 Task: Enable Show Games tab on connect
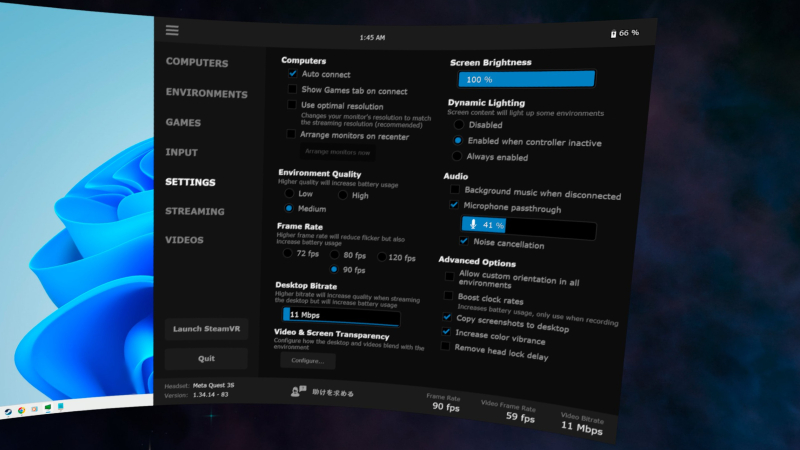click(x=292, y=89)
